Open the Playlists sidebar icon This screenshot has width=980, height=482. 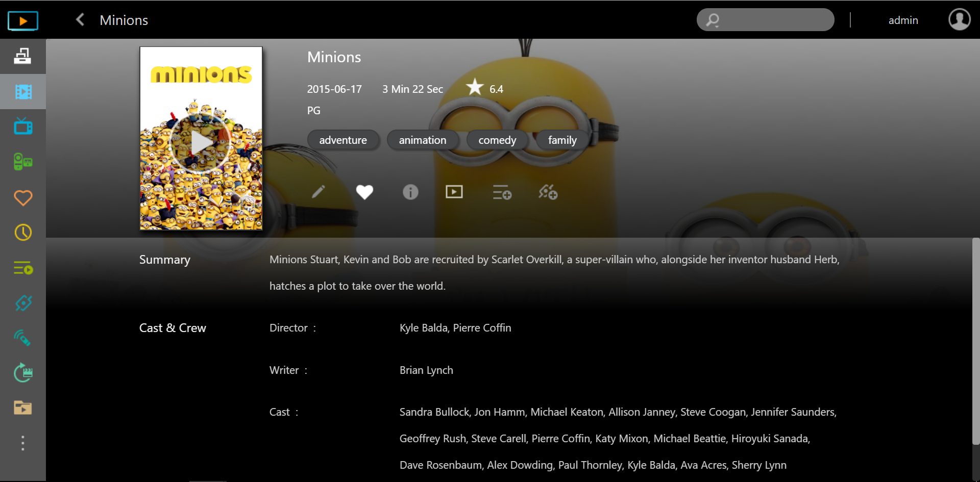pyautogui.click(x=23, y=268)
